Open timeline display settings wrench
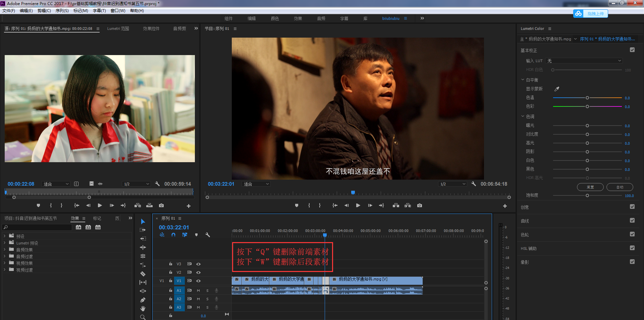This screenshot has height=320, width=644. (x=208, y=235)
